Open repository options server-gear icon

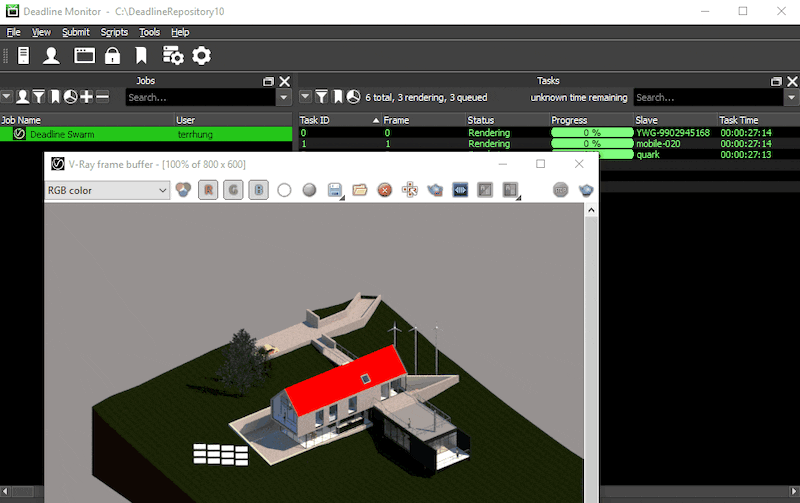click(173, 56)
